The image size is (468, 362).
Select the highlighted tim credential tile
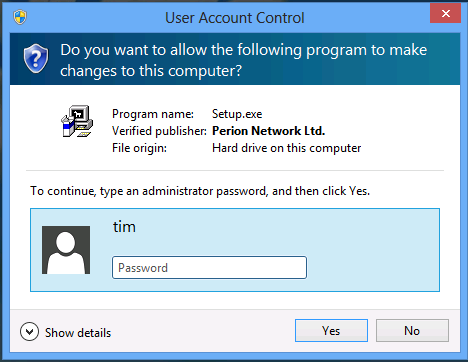235,250
